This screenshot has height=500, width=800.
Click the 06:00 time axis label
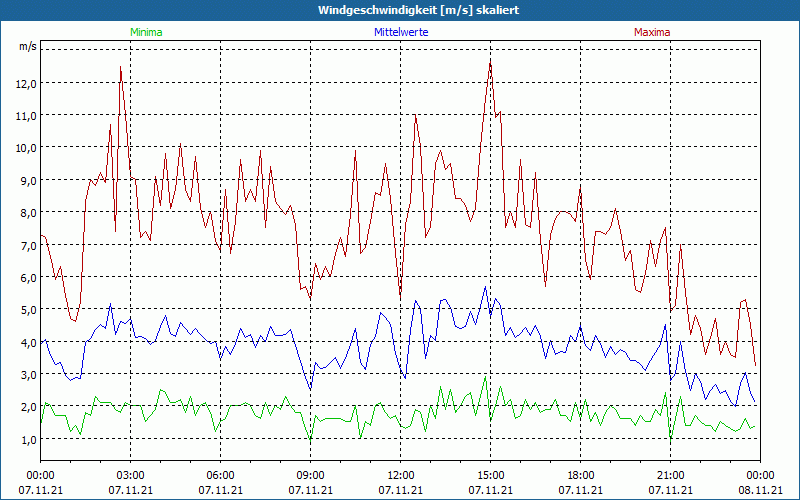pyautogui.click(x=220, y=476)
